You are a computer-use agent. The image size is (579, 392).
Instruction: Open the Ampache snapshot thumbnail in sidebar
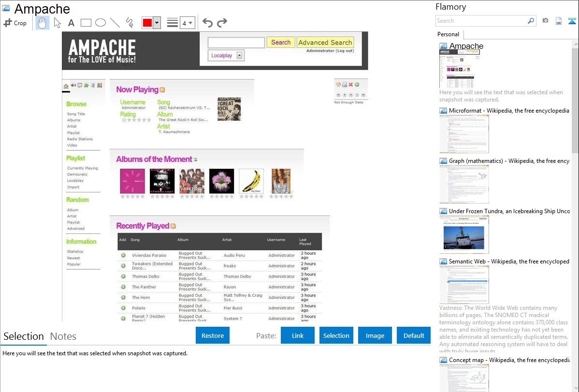pyautogui.click(x=459, y=69)
